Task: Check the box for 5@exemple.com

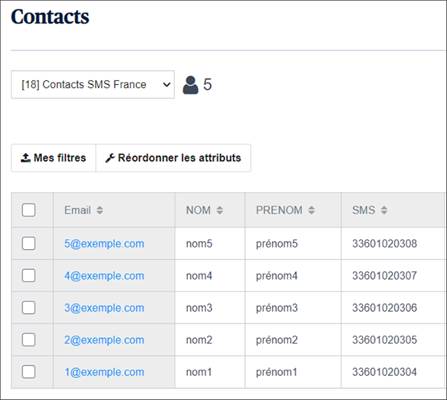Action: 29,243
